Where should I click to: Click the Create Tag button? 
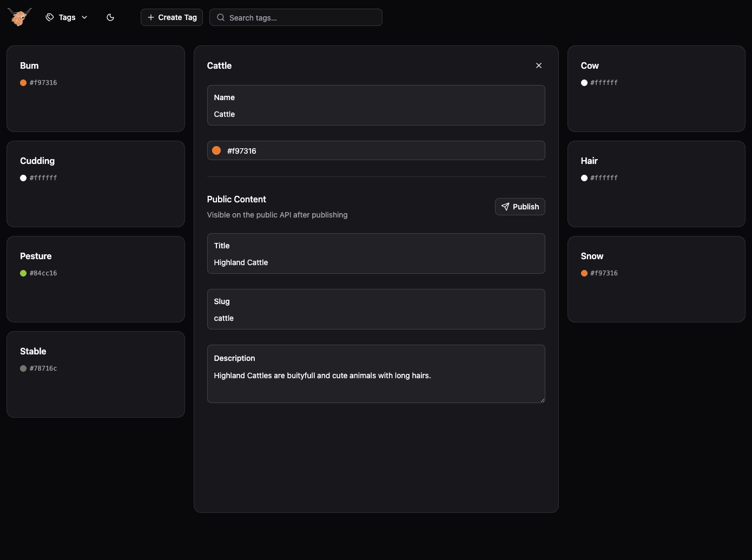[x=171, y=17]
